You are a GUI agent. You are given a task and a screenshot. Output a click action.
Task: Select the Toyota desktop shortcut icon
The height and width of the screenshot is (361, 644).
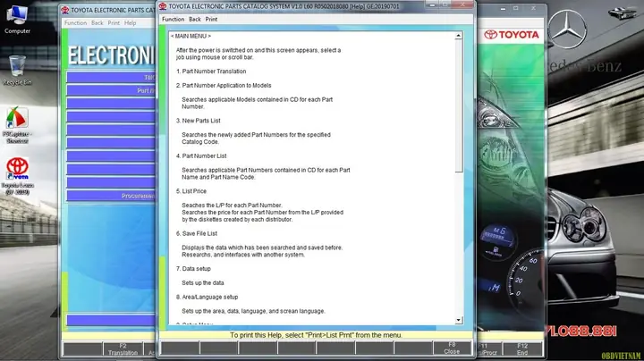[x=17, y=175]
